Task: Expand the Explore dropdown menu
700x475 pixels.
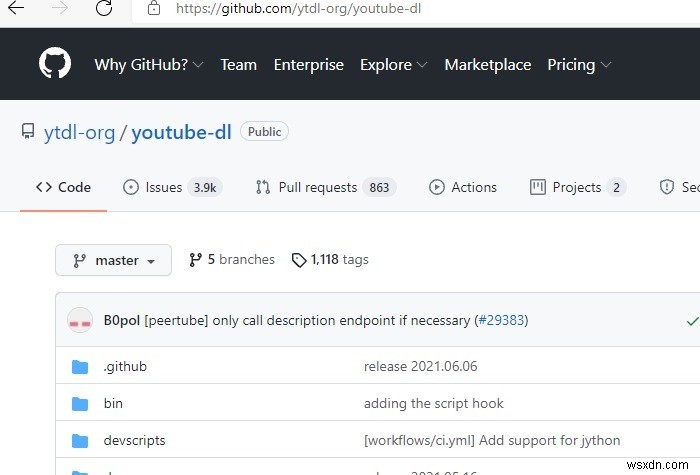Action: click(x=393, y=65)
